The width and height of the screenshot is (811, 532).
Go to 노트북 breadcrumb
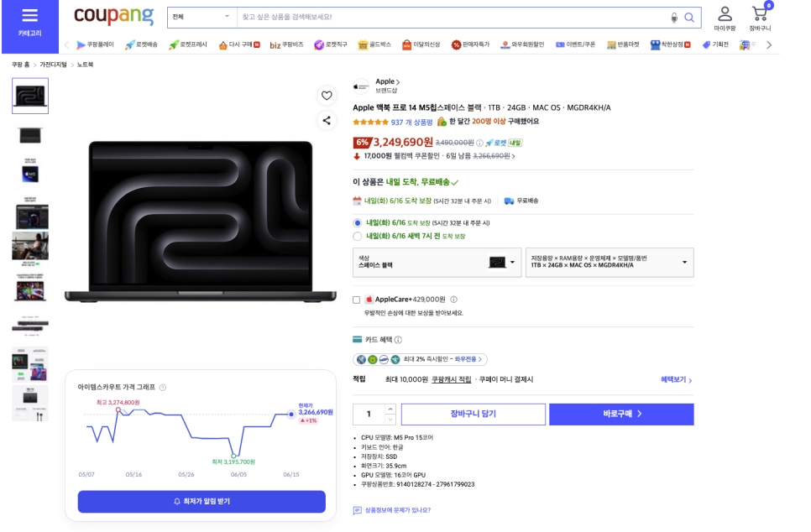[x=85, y=65]
